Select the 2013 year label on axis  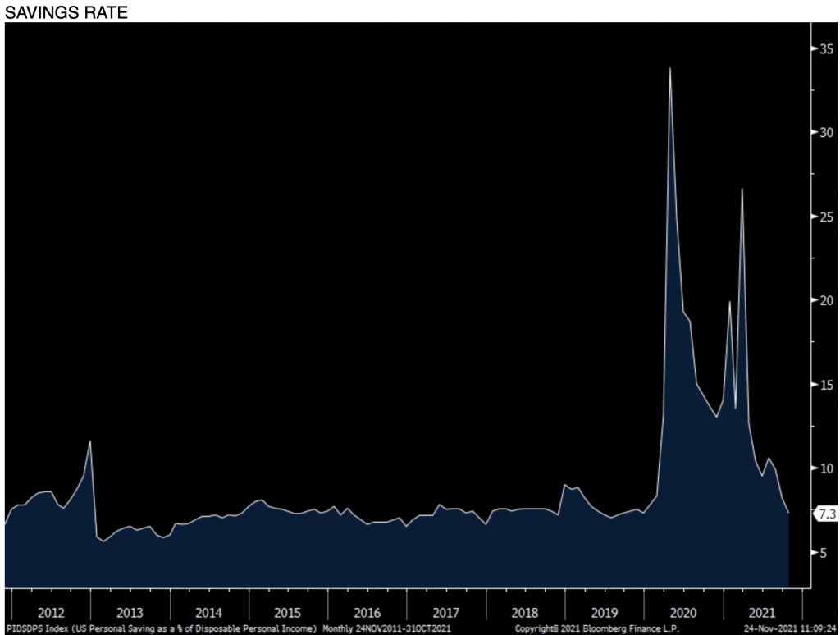pos(130,612)
